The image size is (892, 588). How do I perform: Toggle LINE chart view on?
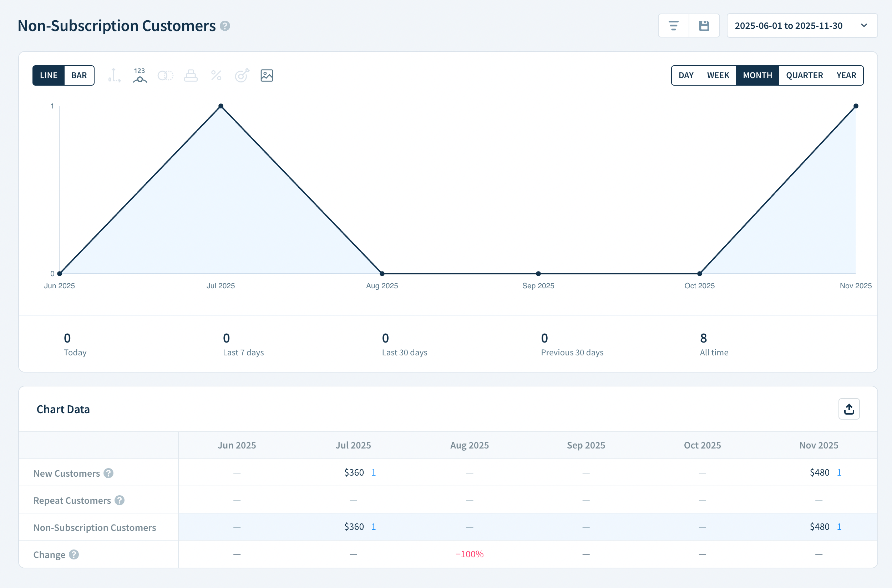click(49, 75)
